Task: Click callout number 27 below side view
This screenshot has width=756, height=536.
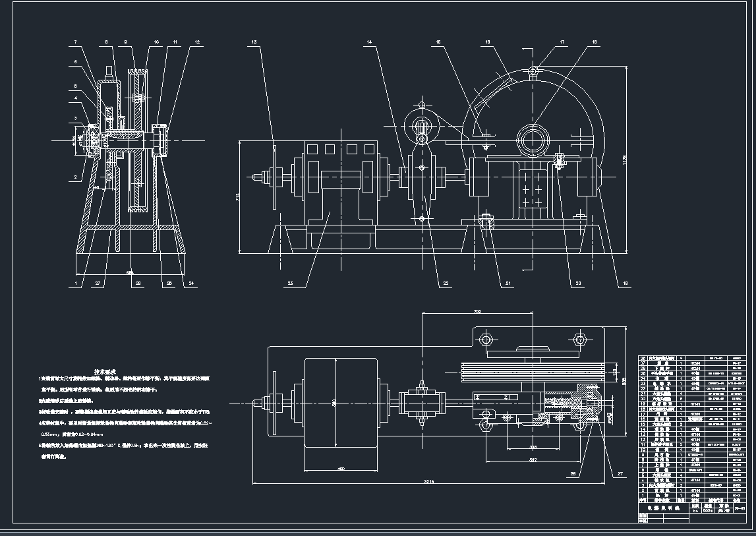Action: [x=98, y=283]
